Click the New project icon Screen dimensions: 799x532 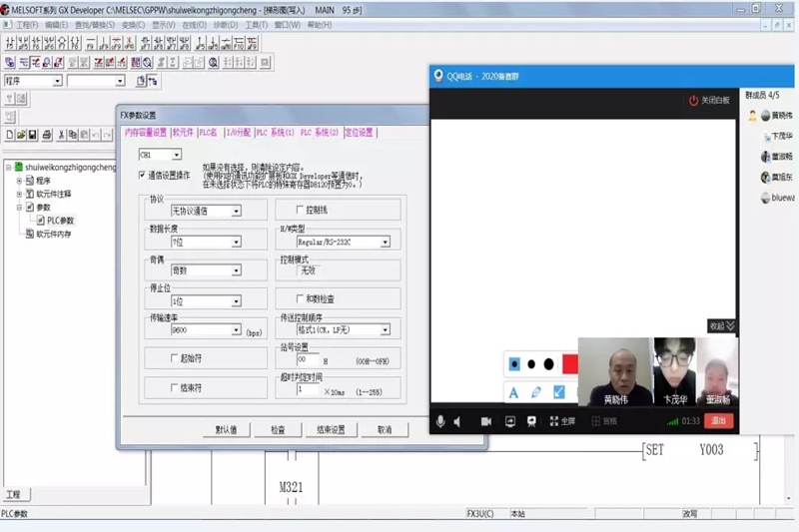pyautogui.click(x=10, y=135)
